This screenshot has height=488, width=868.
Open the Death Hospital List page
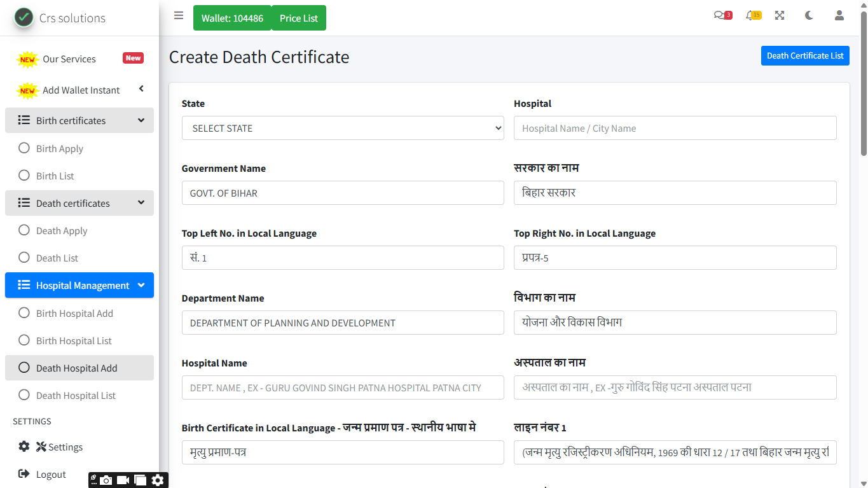[x=76, y=396]
